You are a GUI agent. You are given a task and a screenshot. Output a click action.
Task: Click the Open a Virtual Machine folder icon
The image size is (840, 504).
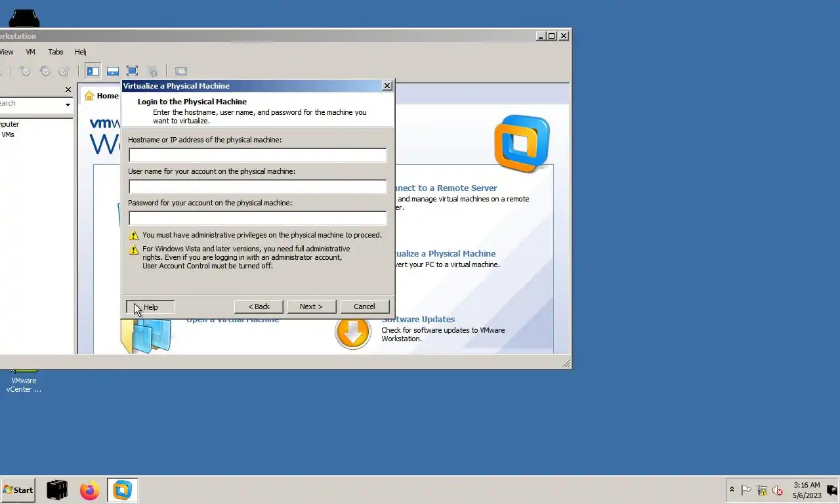[x=146, y=335]
